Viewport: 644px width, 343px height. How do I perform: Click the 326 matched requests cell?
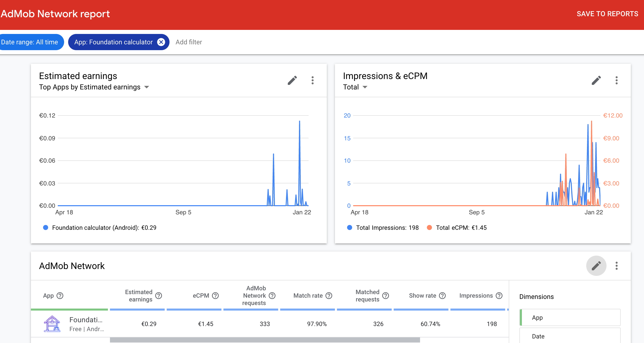click(x=378, y=324)
